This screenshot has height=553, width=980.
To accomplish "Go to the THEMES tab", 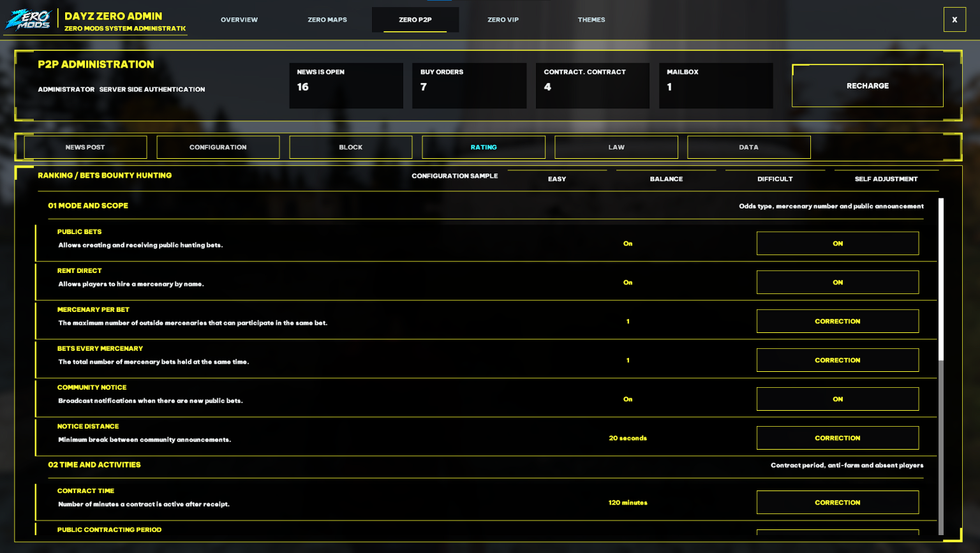I will pos(591,20).
